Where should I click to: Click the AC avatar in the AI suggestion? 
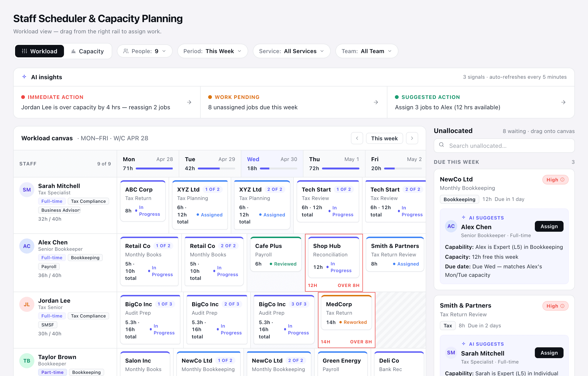tap(451, 226)
